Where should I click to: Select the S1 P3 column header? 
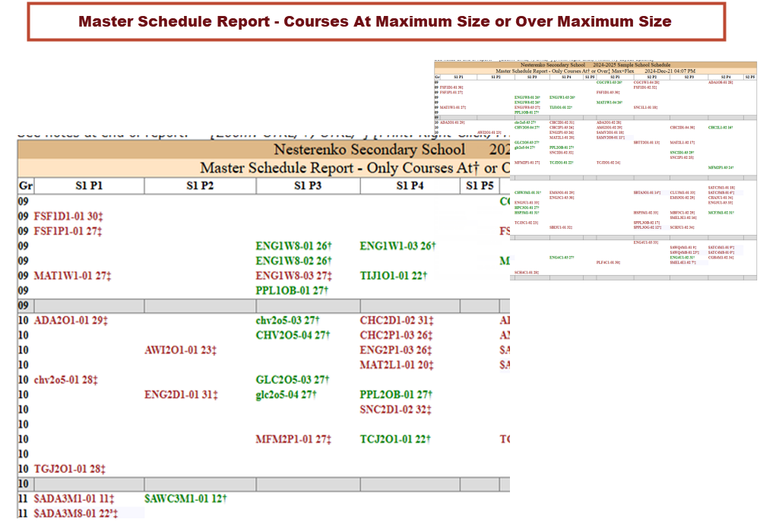click(x=308, y=186)
